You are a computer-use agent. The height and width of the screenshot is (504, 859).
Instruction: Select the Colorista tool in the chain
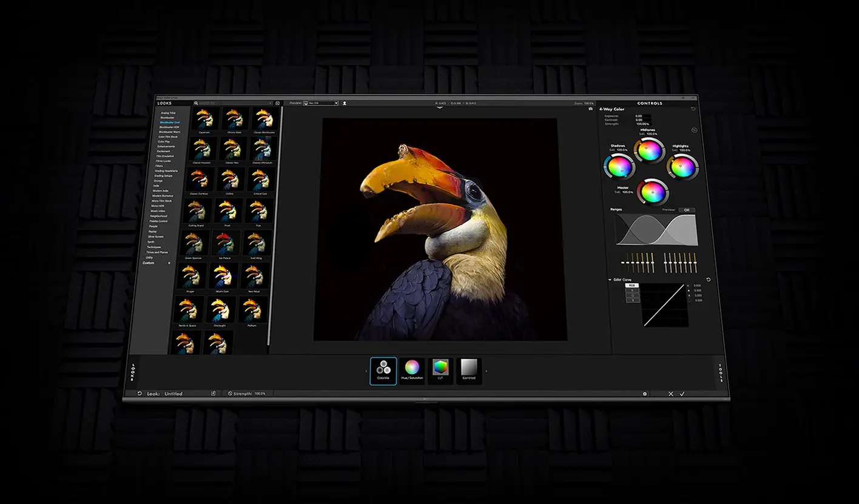click(x=383, y=371)
